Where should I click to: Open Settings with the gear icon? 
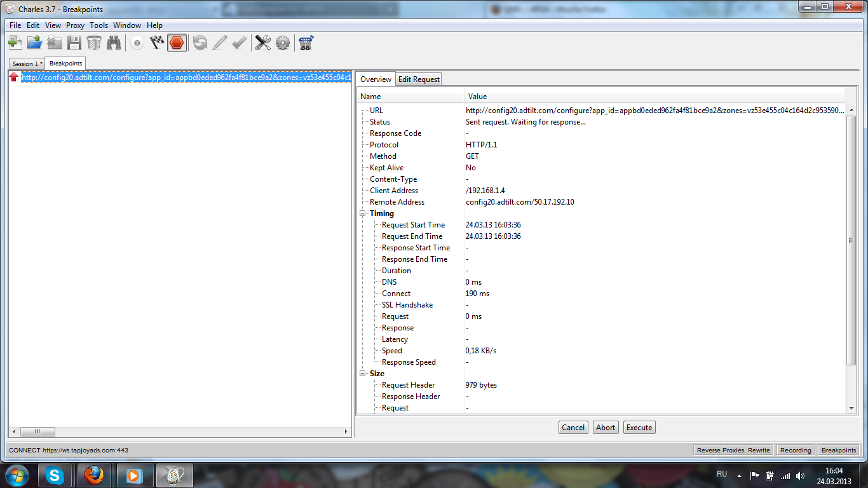click(283, 43)
